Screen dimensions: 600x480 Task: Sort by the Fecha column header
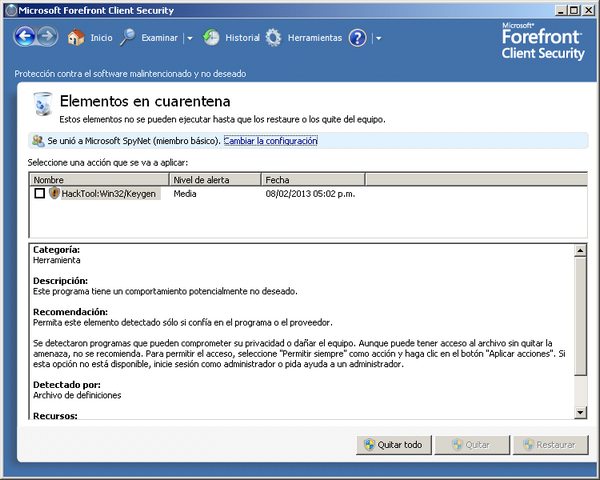[313, 180]
